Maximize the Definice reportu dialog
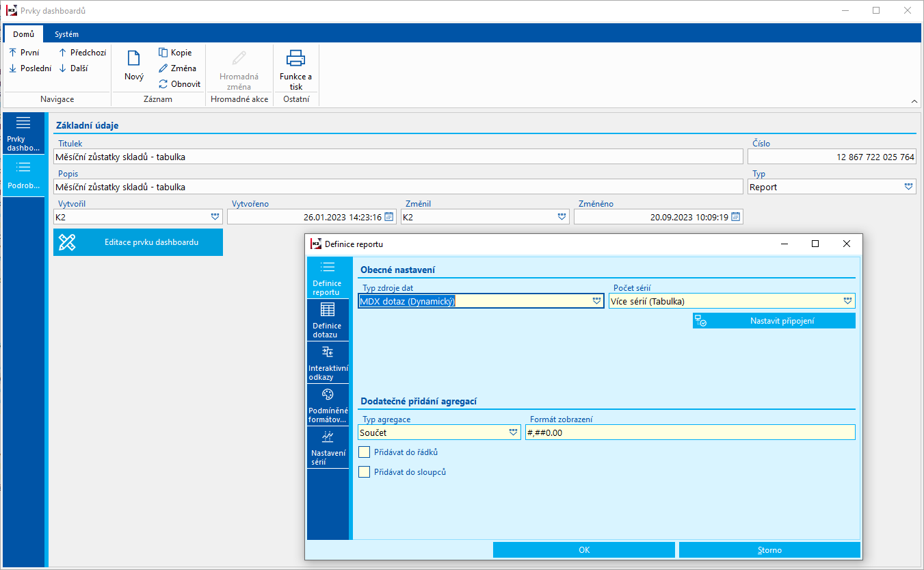 [815, 244]
